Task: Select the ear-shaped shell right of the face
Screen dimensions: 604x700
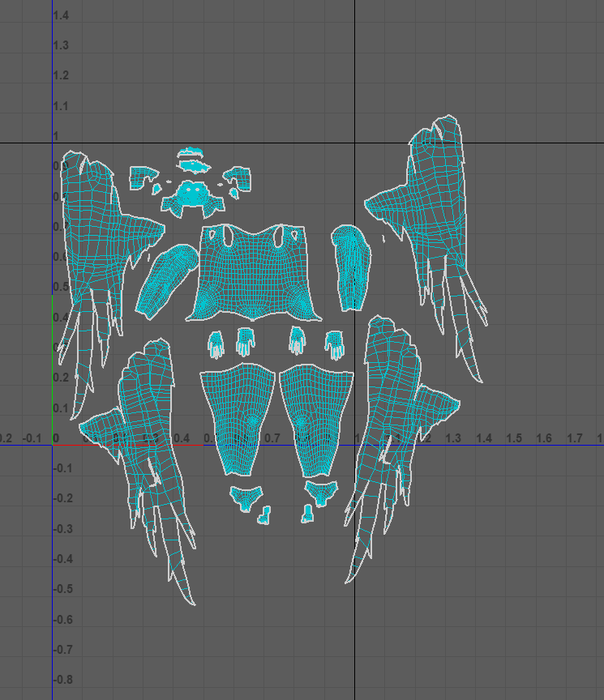Action: pyautogui.click(x=240, y=177)
